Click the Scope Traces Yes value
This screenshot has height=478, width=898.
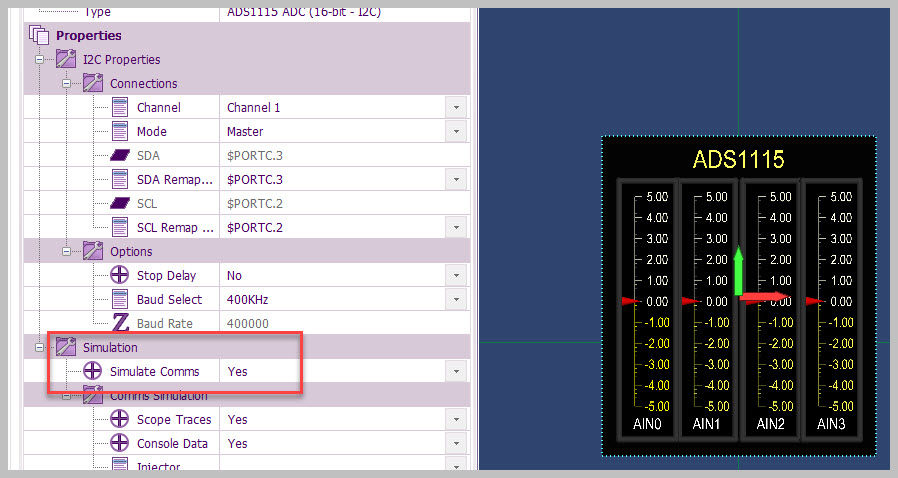237,420
